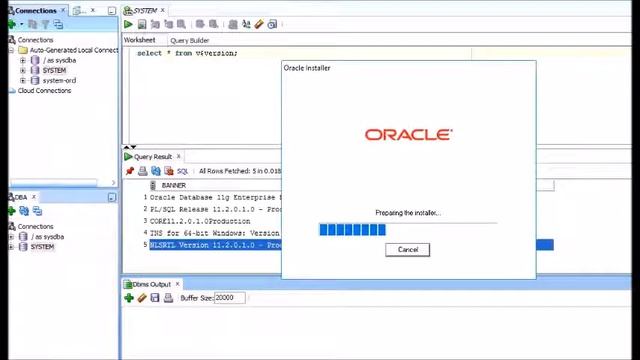The height and width of the screenshot is (360, 640).
Task: Click the Rollback icon in worksheet toolbar
Action: tap(213, 24)
